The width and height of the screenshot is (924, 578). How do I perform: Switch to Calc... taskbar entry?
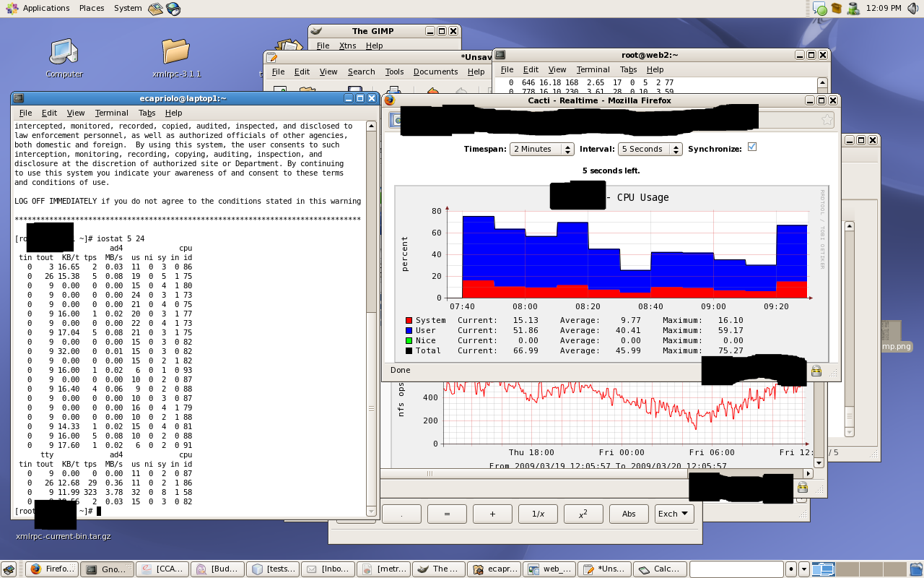click(x=660, y=569)
